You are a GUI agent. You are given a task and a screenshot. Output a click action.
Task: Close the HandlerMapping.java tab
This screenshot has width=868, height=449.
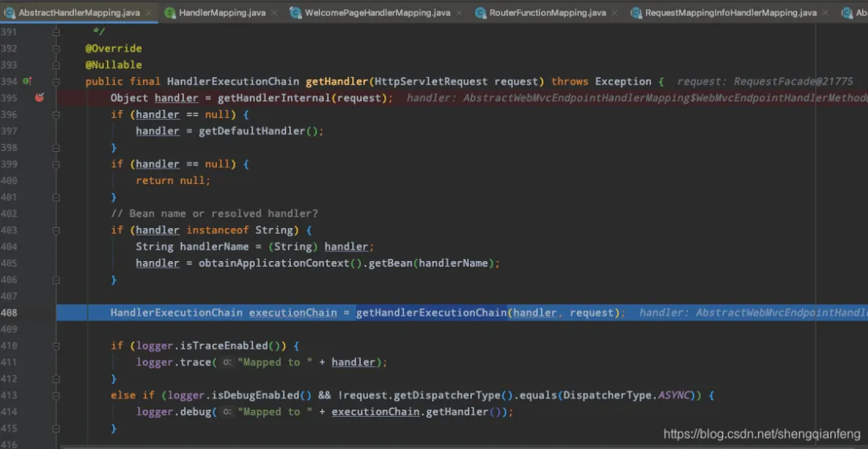tap(273, 13)
